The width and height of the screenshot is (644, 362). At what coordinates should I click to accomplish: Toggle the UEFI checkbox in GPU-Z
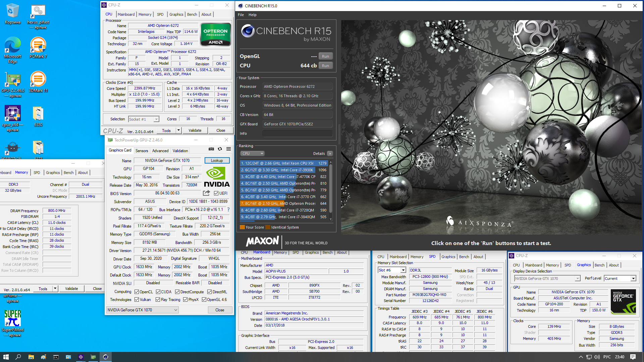click(216, 193)
